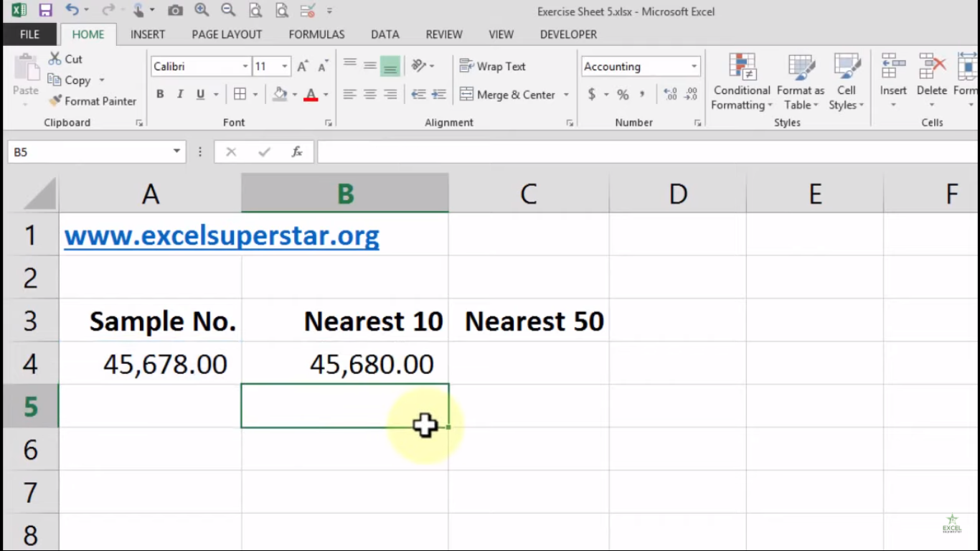
Task: Click the Copy button
Action: tap(69, 80)
